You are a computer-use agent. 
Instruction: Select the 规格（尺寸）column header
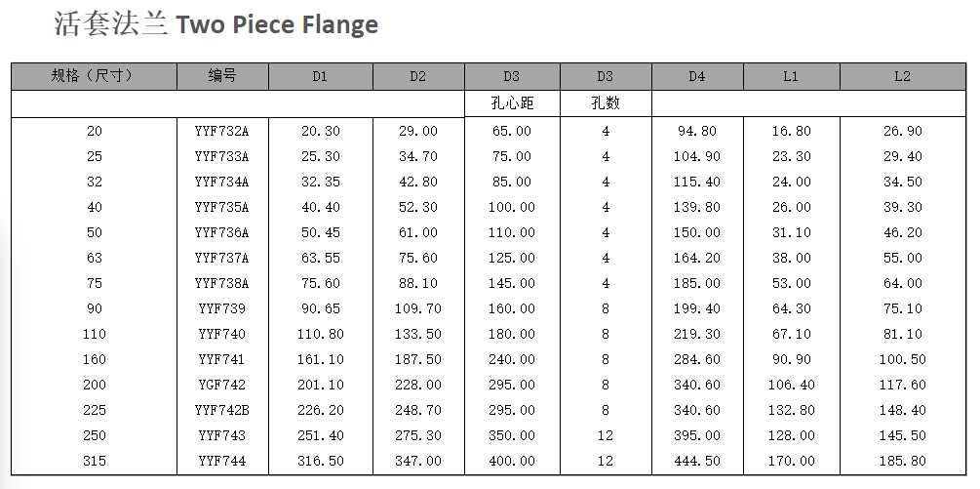pos(95,76)
